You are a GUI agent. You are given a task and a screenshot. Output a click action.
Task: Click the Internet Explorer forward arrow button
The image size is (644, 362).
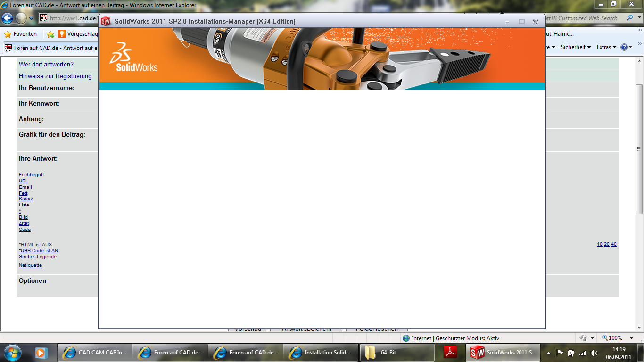21,18
